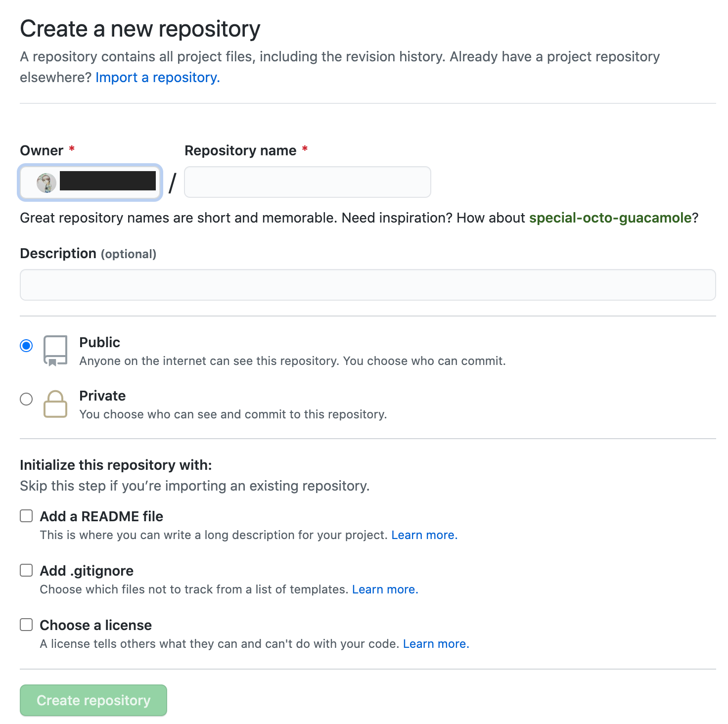The image size is (728, 724).
Task: Select the Private visibility radio button
Action: [26, 399]
